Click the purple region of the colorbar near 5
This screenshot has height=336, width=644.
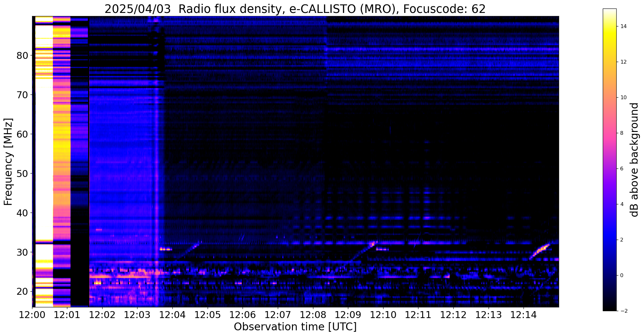pos(609,186)
